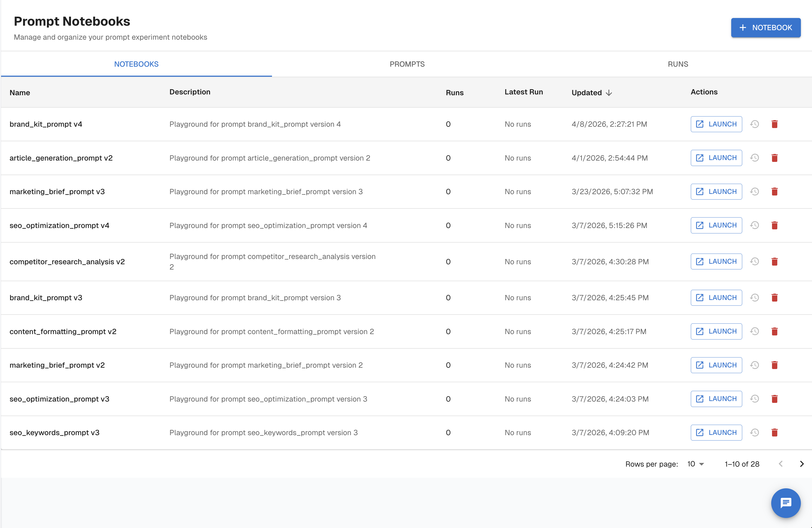Create a new notebook
The height and width of the screenshot is (528, 812).
pyautogui.click(x=766, y=28)
